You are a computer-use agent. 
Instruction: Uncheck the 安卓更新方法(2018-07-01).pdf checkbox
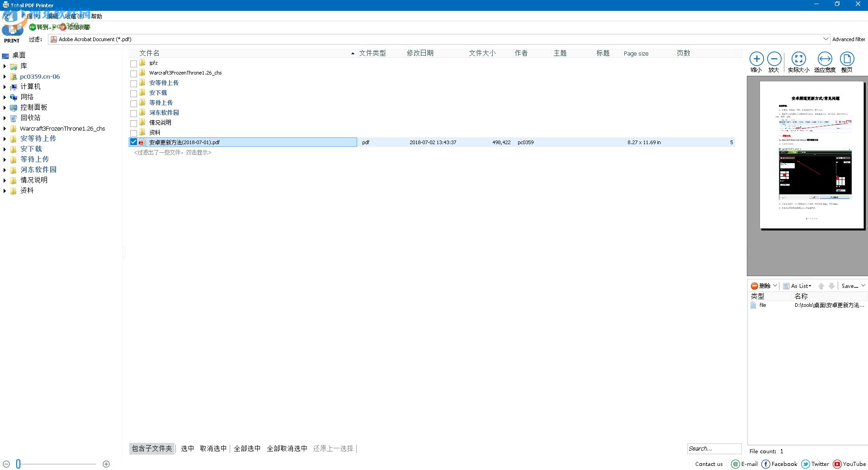133,141
